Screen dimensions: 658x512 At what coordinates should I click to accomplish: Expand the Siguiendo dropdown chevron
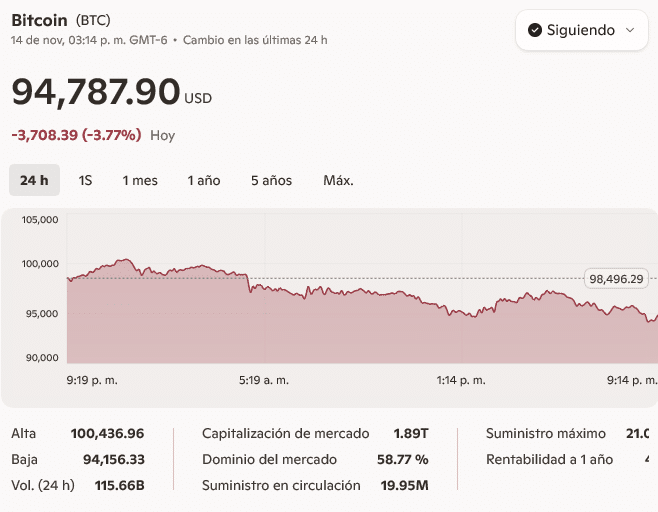[630, 30]
